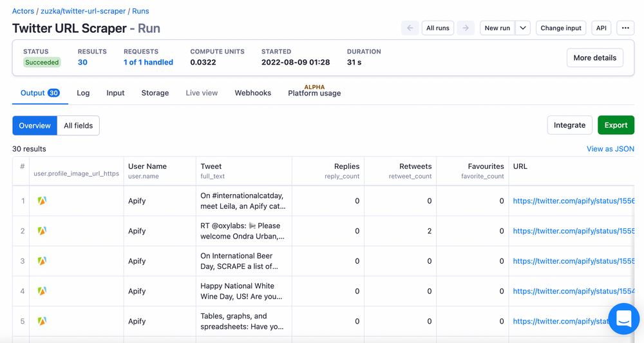
Task: Click the 1 of 1 handled requests link
Action: pos(148,63)
